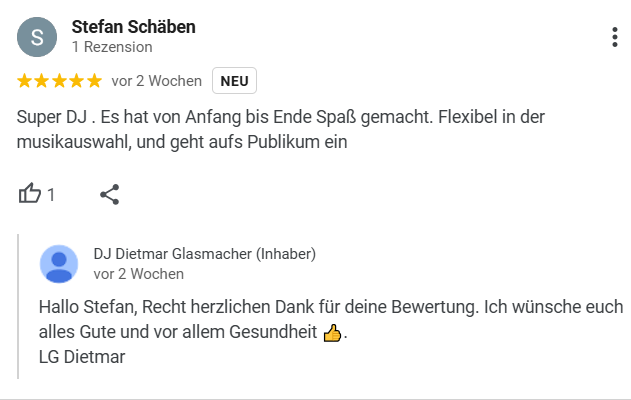This screenshot has width=631, height=400.
Task: Share Stefan's review using the share icon
Action: 110,194
